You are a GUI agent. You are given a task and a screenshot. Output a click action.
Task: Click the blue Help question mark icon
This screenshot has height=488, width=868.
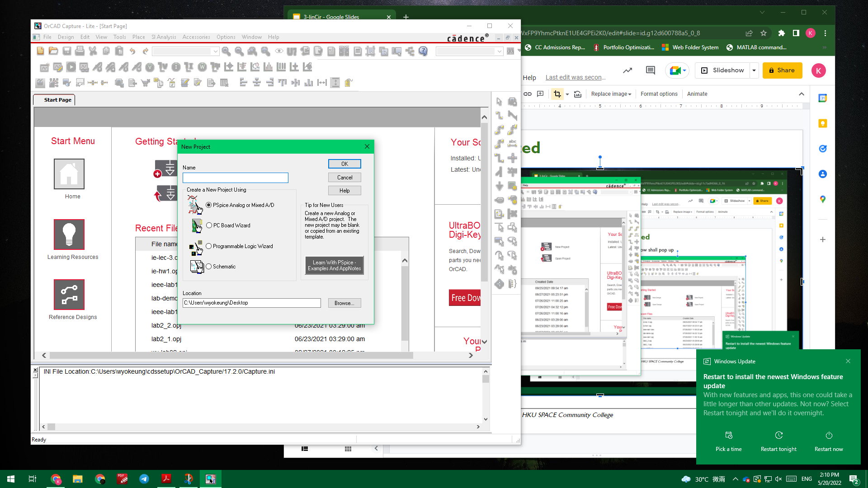pyautogui.click(x=423, y=51)
